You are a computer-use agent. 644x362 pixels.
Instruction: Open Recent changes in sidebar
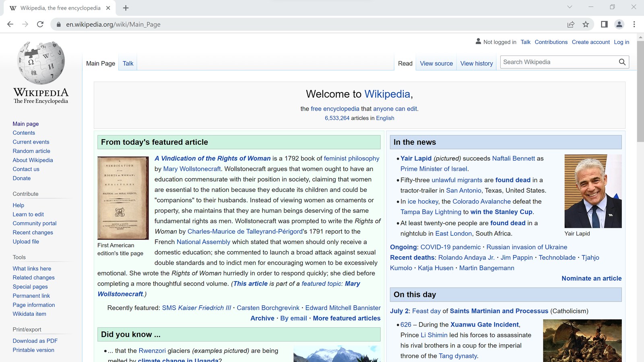coord(33,232)
